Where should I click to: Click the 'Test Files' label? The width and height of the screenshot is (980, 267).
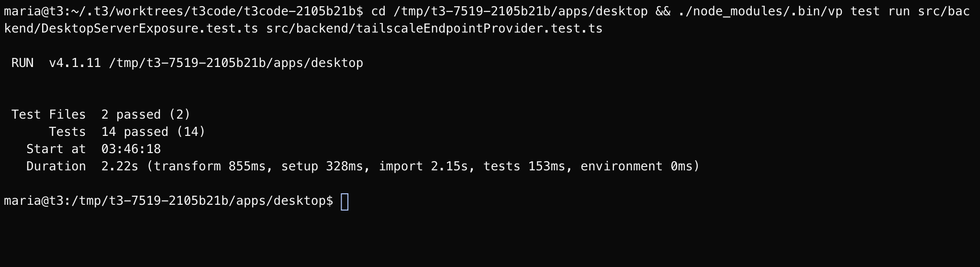[49, 115]
